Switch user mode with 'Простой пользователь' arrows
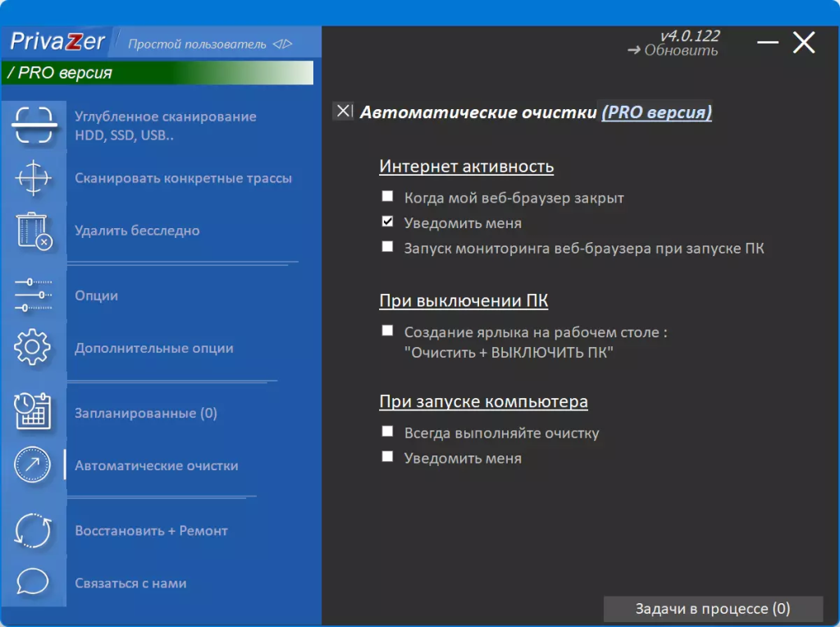 [282, 44]
